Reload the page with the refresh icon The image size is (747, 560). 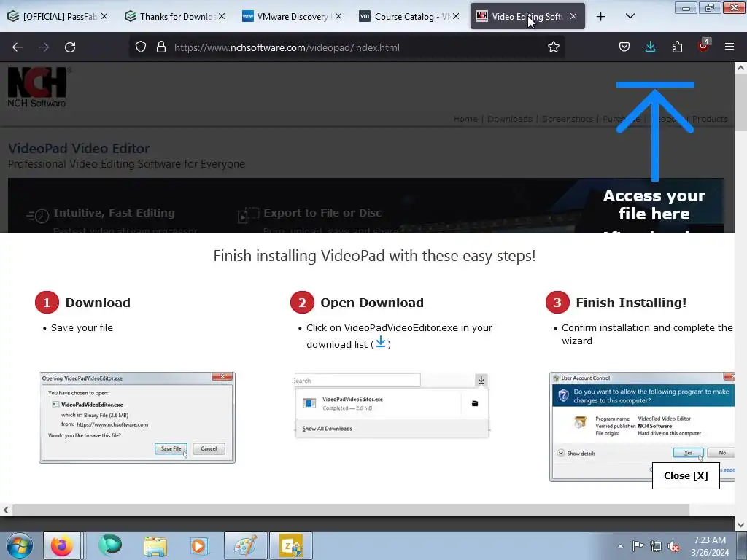(x=70, y=47)
